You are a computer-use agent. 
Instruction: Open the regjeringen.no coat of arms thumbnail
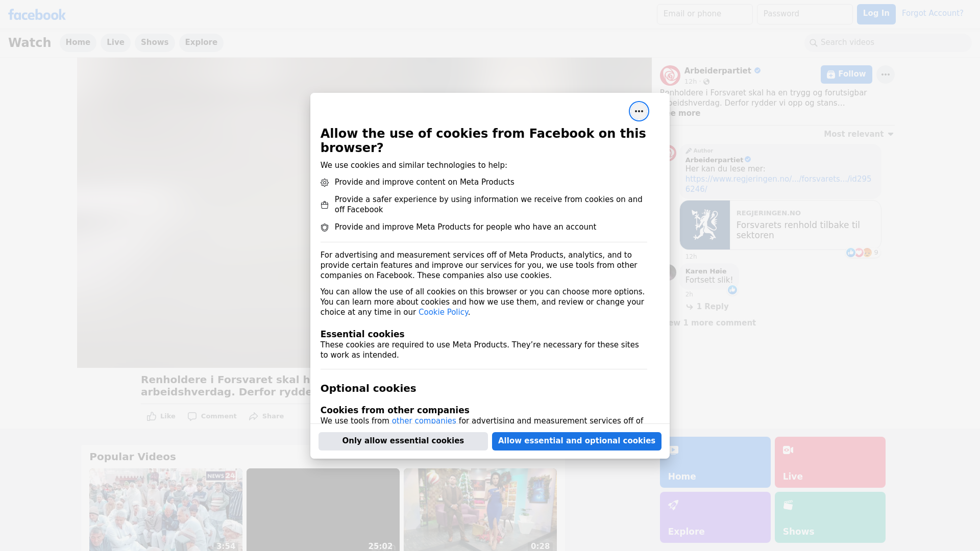tap(704, 225)
